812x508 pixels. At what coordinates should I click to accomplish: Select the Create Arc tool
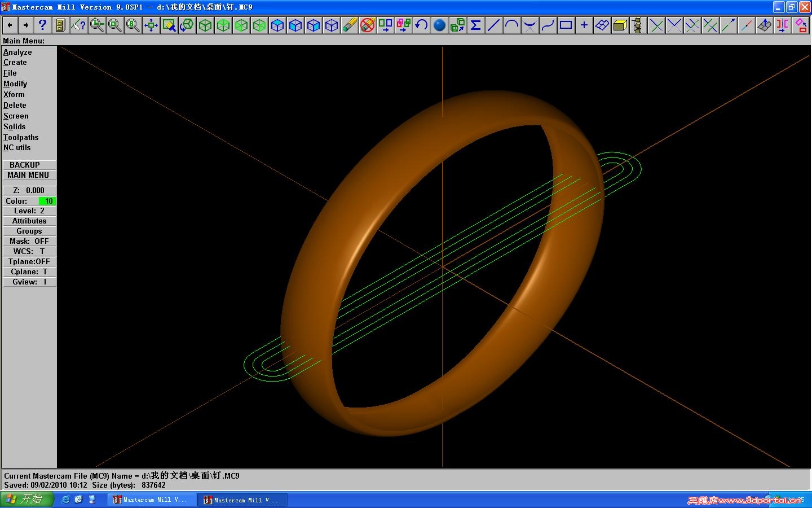point(511,25)
